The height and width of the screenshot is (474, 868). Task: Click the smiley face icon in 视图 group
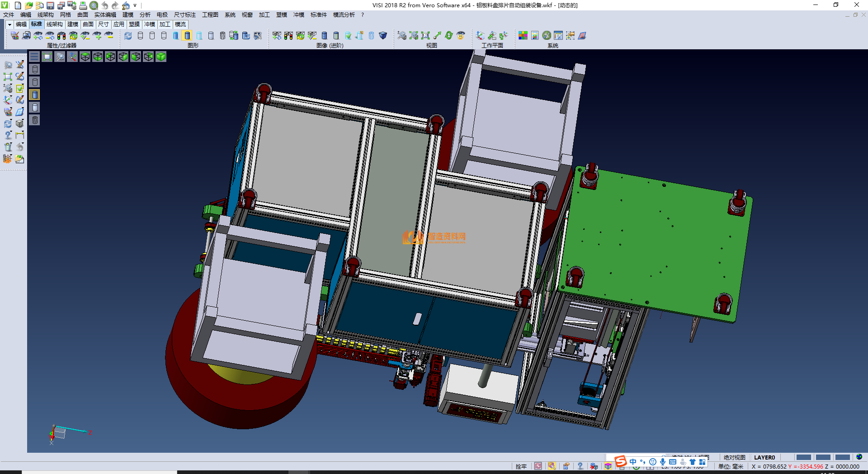coord(461,36)
